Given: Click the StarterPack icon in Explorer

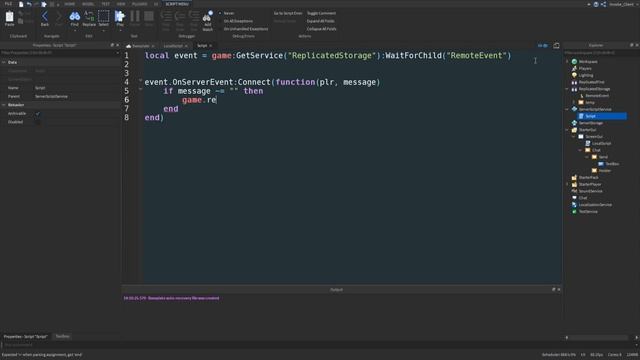Looking at the screenshot, I should 574,178.
